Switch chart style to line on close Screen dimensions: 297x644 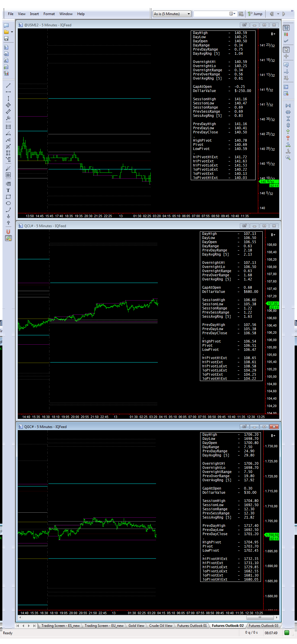tap(286, 41)
